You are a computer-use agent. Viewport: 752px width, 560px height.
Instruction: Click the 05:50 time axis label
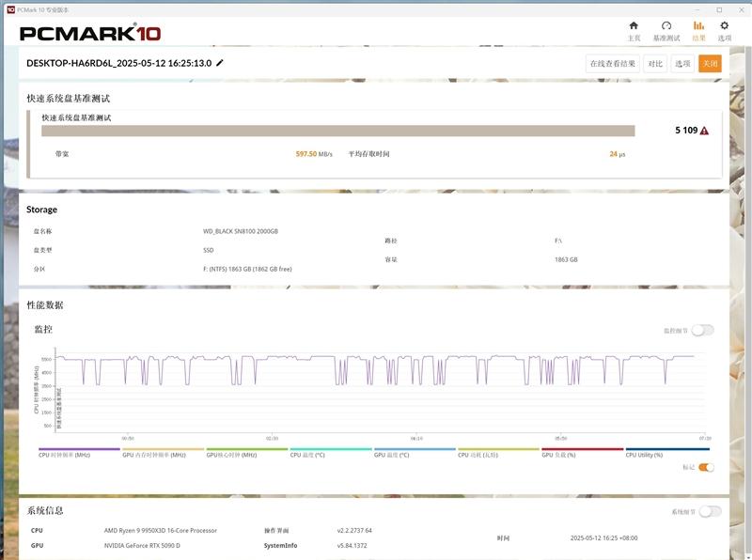point(560,439)
